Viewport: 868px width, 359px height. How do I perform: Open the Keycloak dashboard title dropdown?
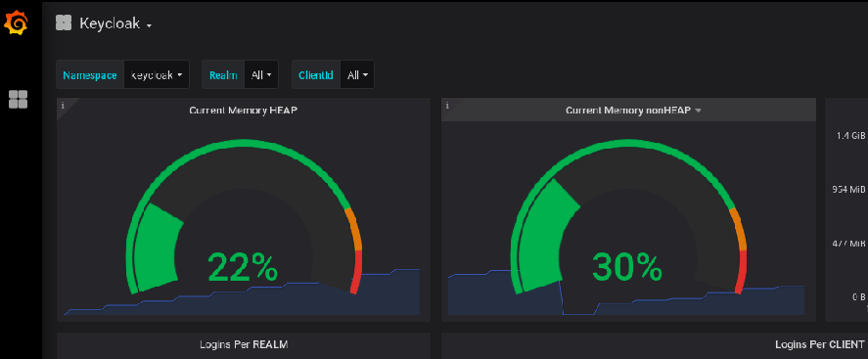pos(115,23)
